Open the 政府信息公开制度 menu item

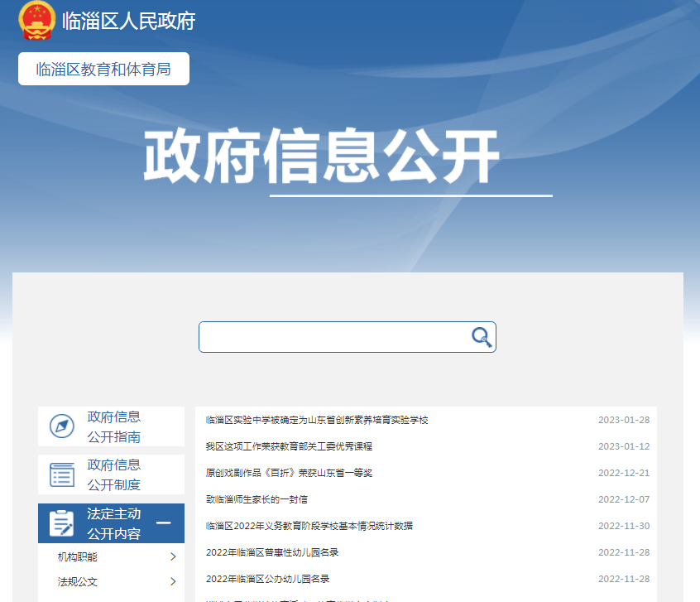tap(114, 474)
